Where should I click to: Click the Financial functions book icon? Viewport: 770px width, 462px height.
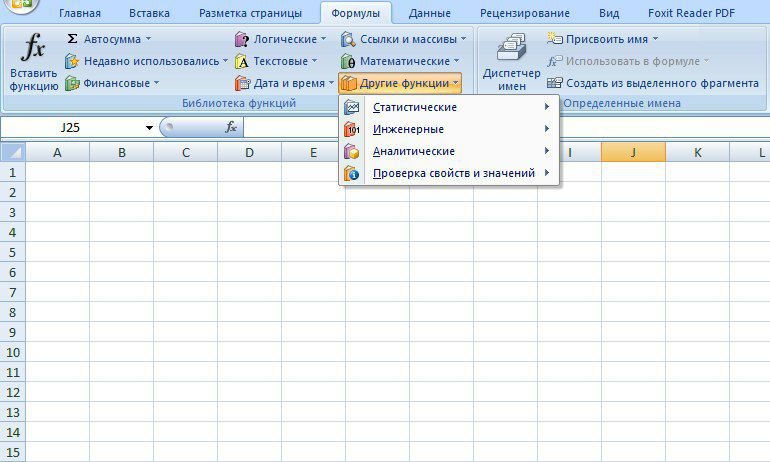tap(72, 83)
